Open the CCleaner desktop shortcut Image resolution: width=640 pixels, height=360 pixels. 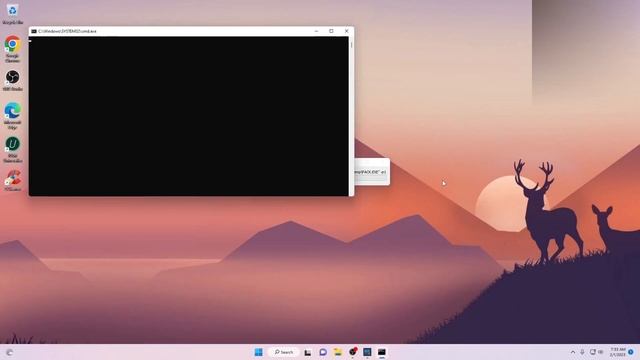[x=13, y=180]
